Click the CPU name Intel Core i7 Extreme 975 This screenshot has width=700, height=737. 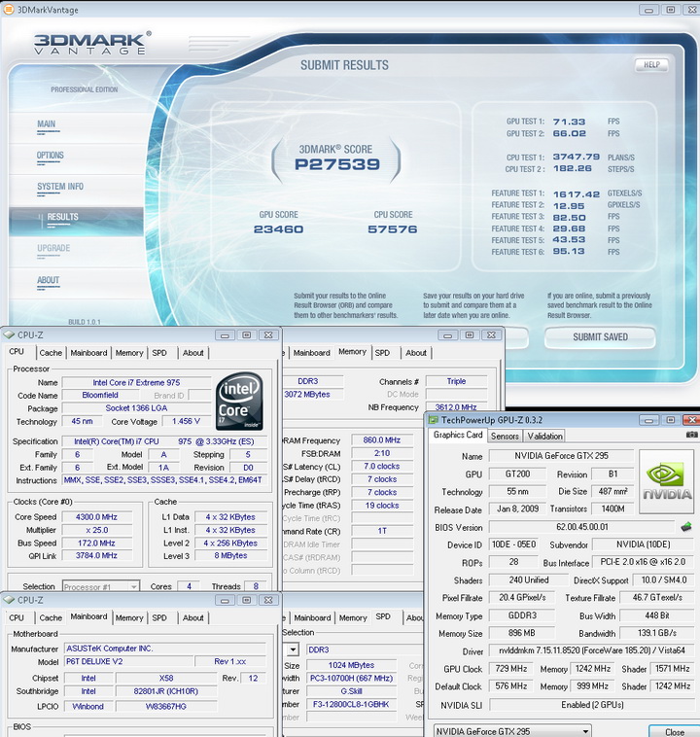tap(137, 383)
